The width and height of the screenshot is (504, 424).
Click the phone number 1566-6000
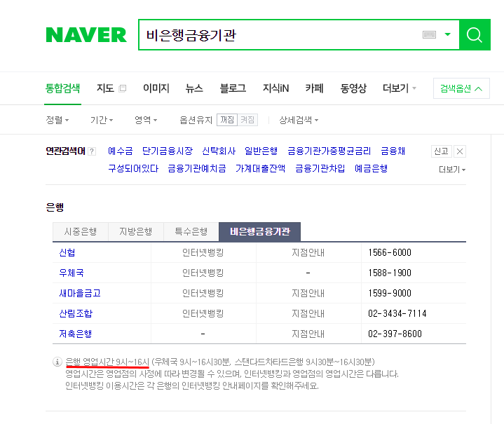click(390, 253)
